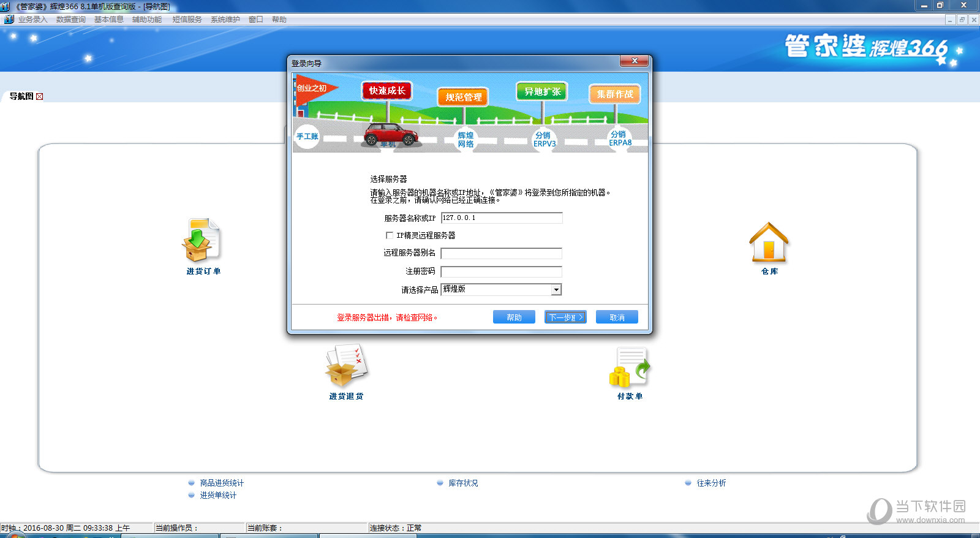Enable the IP精灵远程服务器 checkbox
Viewport: 980px width, 538px height.
coord(390,235)
